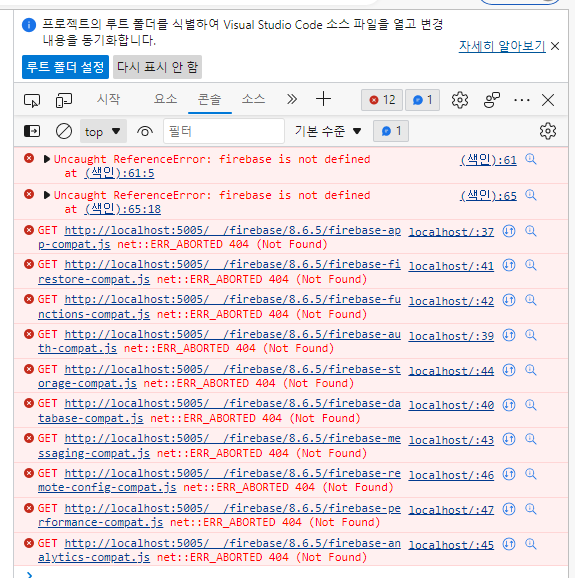This screenshot has width=575, height=578.
Task: Switch to the 요소 tab
Action: coord(165,99)
